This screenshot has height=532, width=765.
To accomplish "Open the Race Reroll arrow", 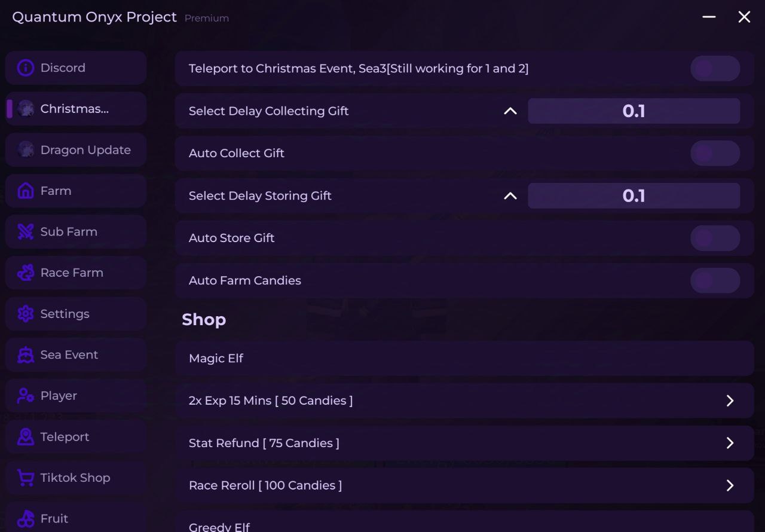I will tap(730, 485).
